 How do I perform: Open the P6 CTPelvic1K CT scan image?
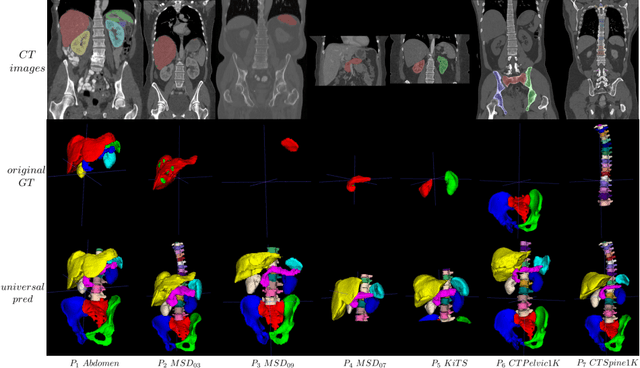(518, 59)
